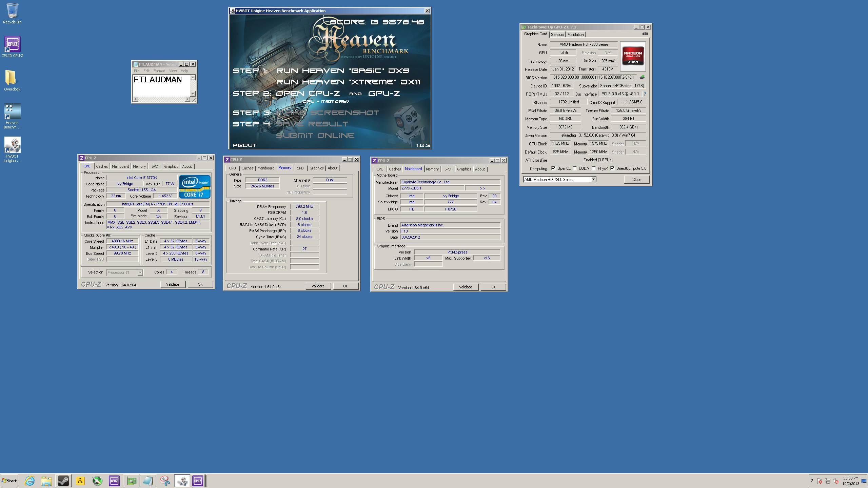Open Internet Explorer from the taskbar
This screenshot has height=488, width=868.
click(29, 481)
